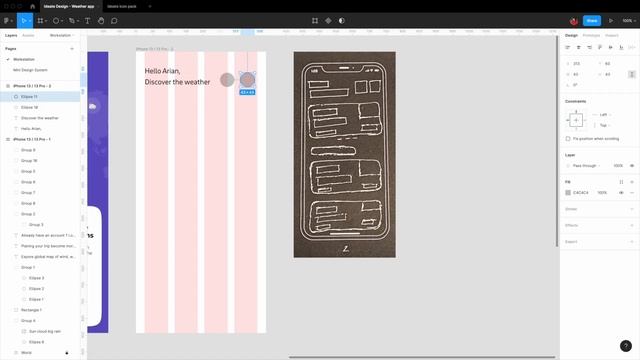This screenshot has height=360, width=640.
Task: Click the Align bottom icon
Action: [621, 47]
